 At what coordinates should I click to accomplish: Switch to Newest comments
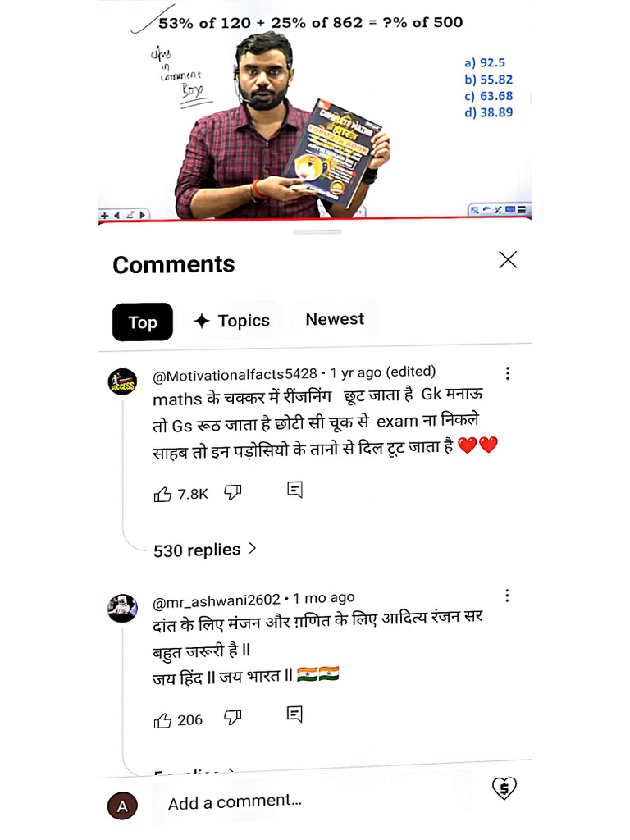point(335,319)
